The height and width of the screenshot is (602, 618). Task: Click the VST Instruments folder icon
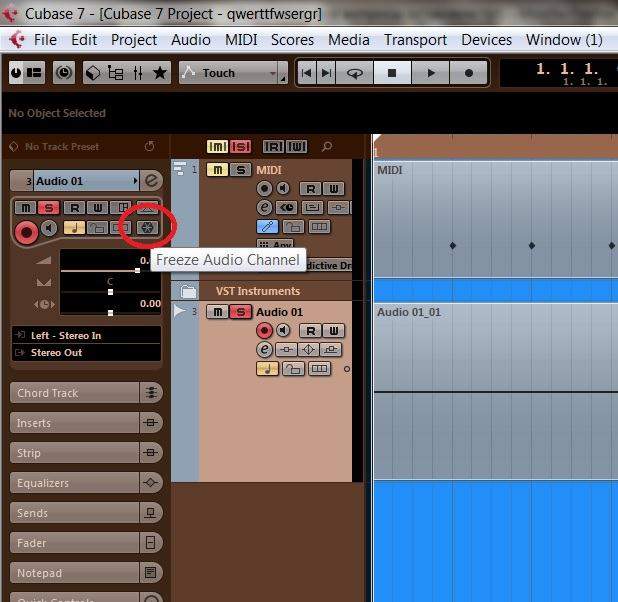(188, 291)
